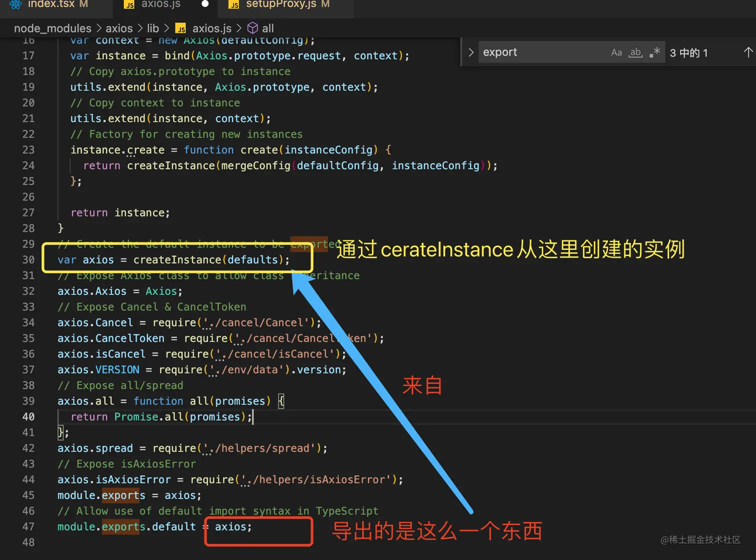Click 'axios.VERSION' on line 37
Screen dimensions: 756x560
click(x=98, y=369)
